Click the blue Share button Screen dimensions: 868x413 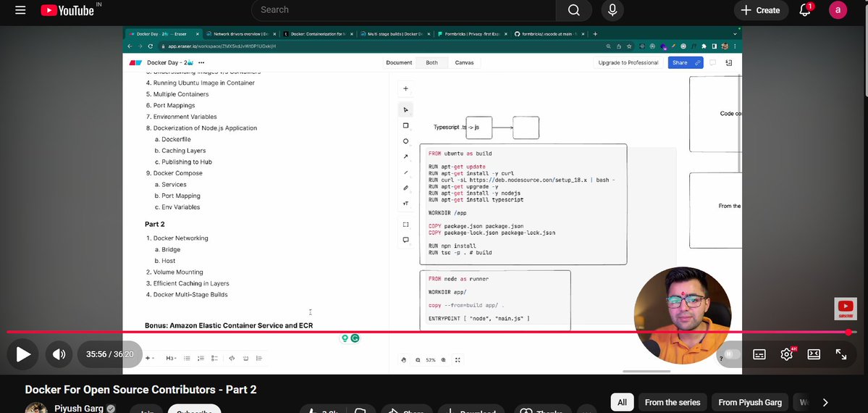click(x=686, y=62)
